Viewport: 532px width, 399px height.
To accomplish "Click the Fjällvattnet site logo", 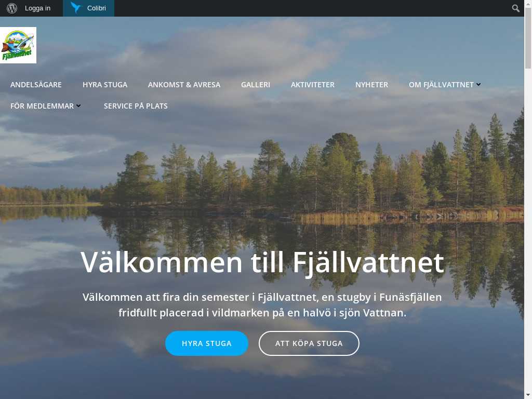I will 18,45.
